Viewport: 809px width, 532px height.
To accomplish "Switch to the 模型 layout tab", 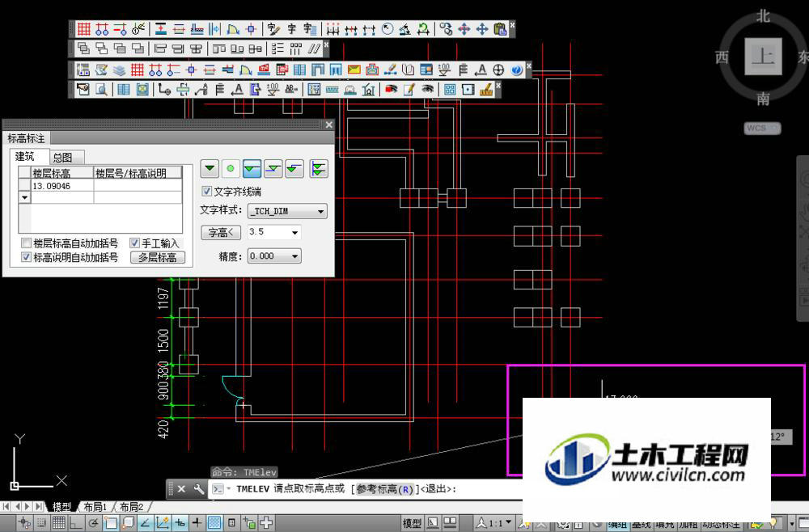I will [x=61, y=507].
